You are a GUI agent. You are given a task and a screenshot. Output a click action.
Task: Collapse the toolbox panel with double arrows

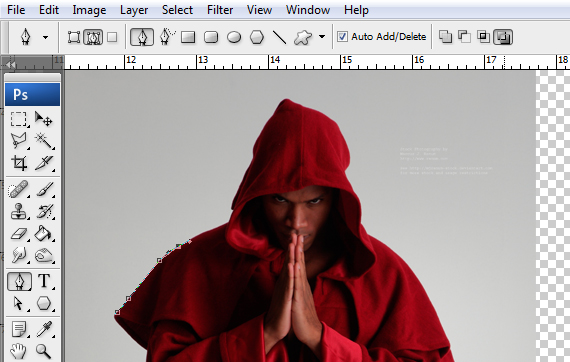click(11, 65)
